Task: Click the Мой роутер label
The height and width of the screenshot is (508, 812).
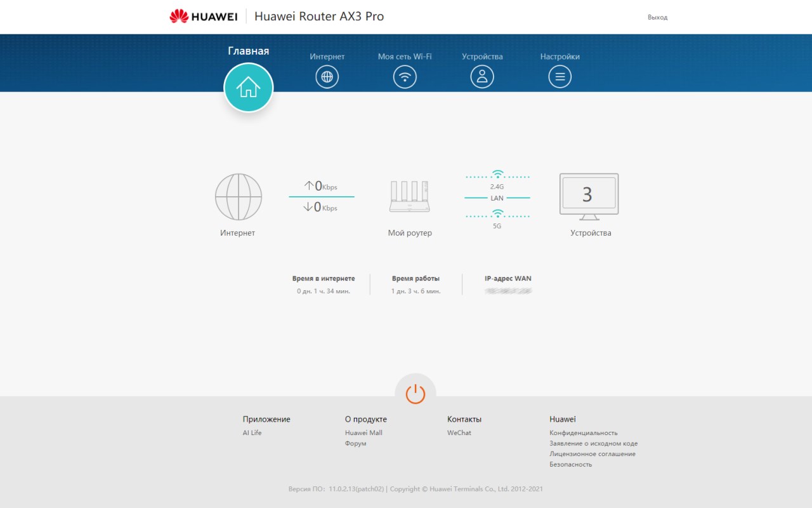Action: click(x=410, y=233)
